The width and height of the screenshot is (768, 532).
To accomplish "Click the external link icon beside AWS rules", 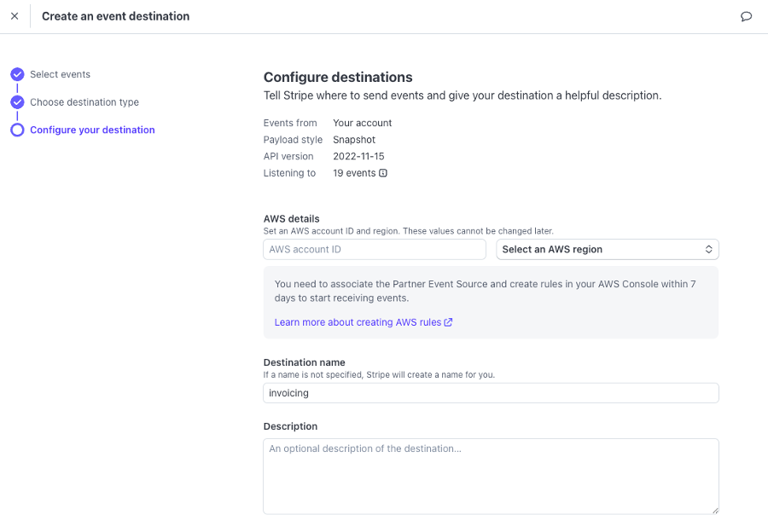I will (449, 322).
